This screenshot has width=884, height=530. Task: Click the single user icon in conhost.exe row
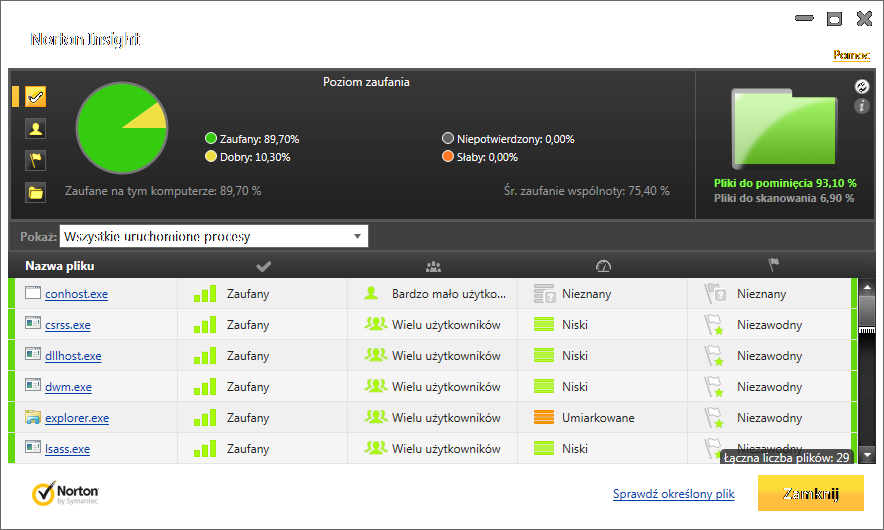pyautogui.click(x=371, y=293)
